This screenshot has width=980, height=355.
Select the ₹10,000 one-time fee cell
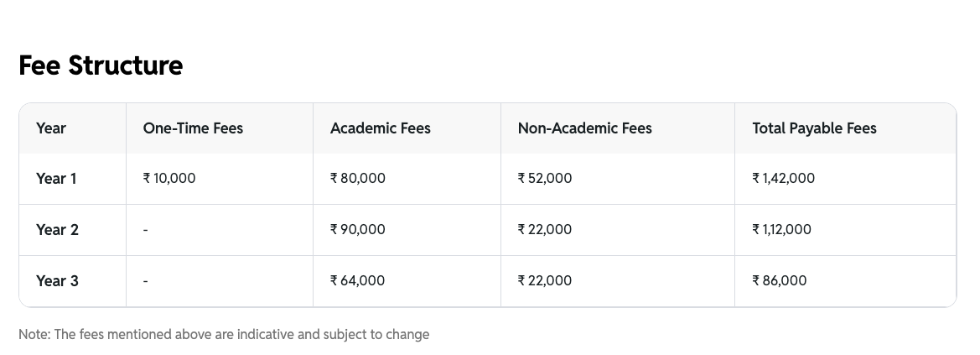[x=169, y=178]
